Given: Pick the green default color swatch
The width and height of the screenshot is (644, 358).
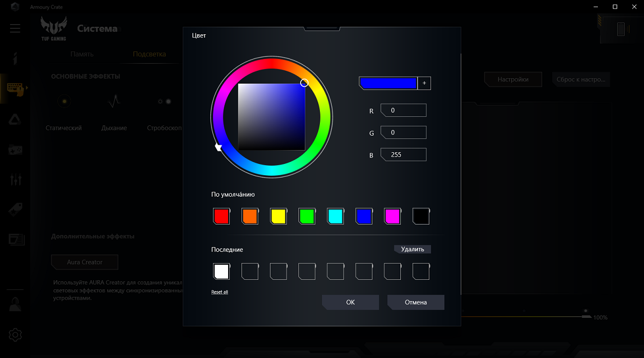Looking at the screenshot, I should point(306,217).
